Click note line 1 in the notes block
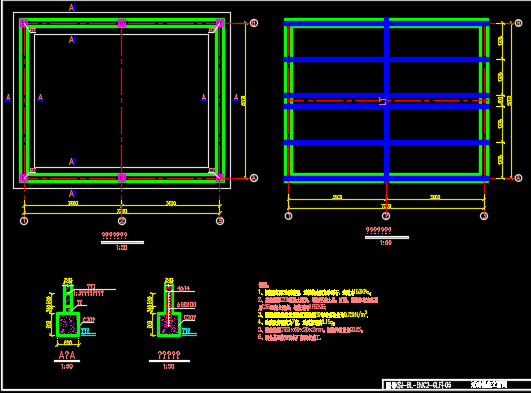The width and height of the screenshot is (531, 393). click(x=315, y=292)
